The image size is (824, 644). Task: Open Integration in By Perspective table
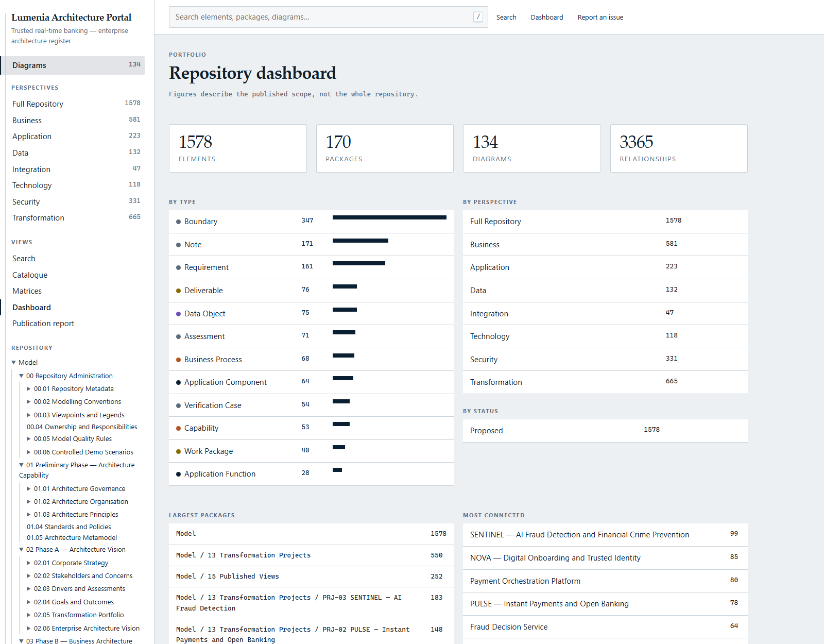(605, 314)
